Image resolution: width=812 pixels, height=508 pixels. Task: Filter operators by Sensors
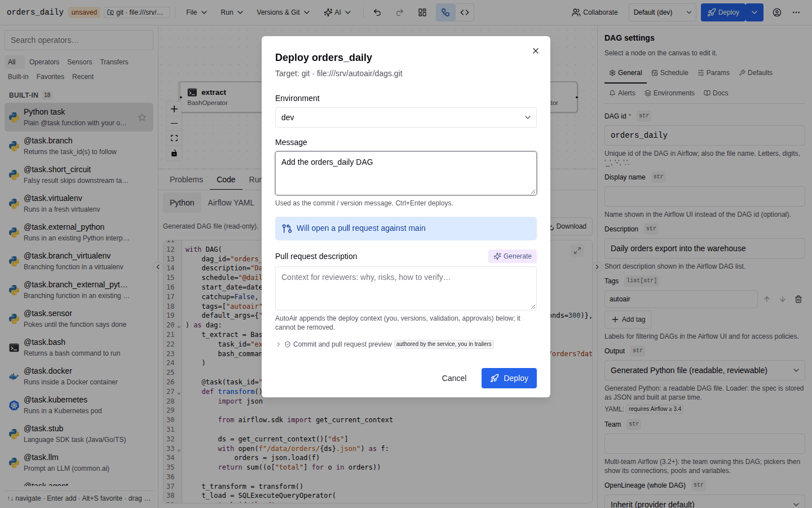click(x=80, y=62)
